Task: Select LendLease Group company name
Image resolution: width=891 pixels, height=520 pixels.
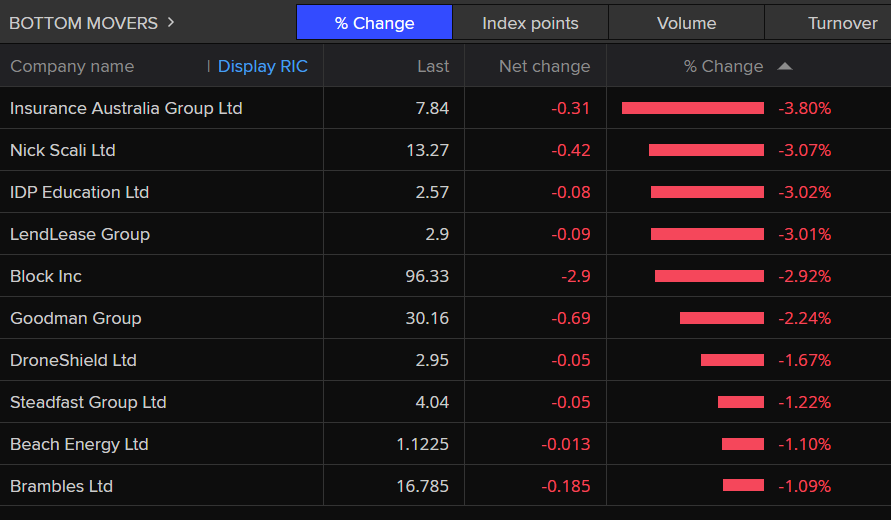Action: [80, 234]
